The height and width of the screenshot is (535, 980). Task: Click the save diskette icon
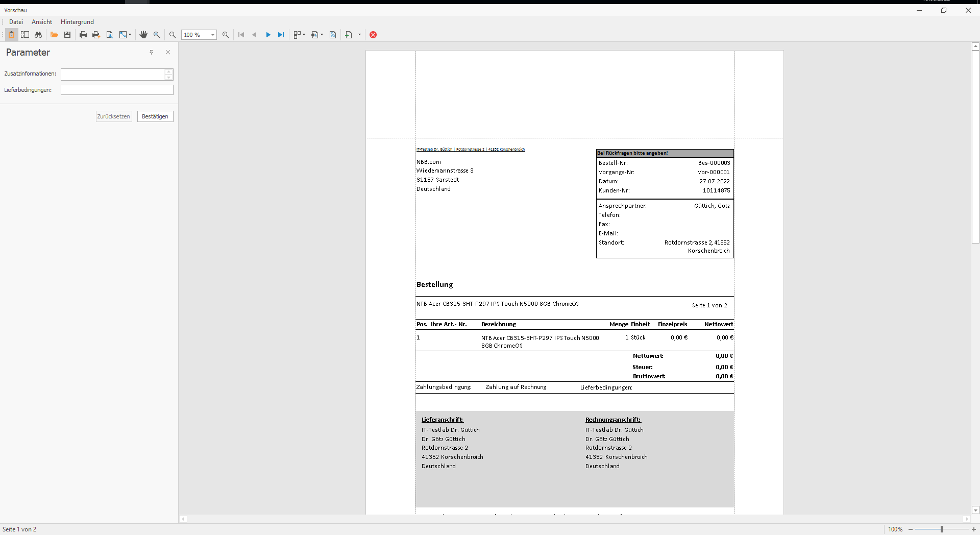point(67,35)
